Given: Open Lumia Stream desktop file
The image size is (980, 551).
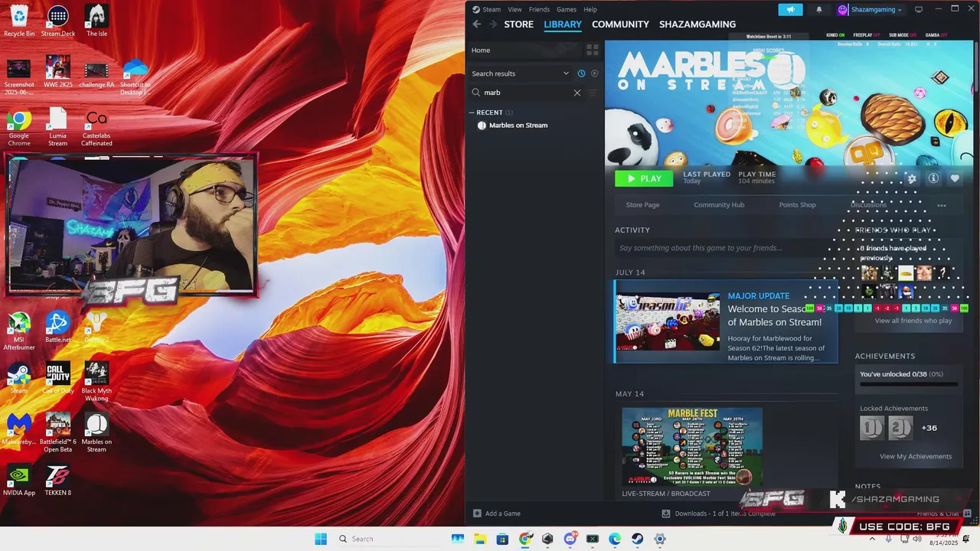Looking at the screenshot, I should (58, 128).
